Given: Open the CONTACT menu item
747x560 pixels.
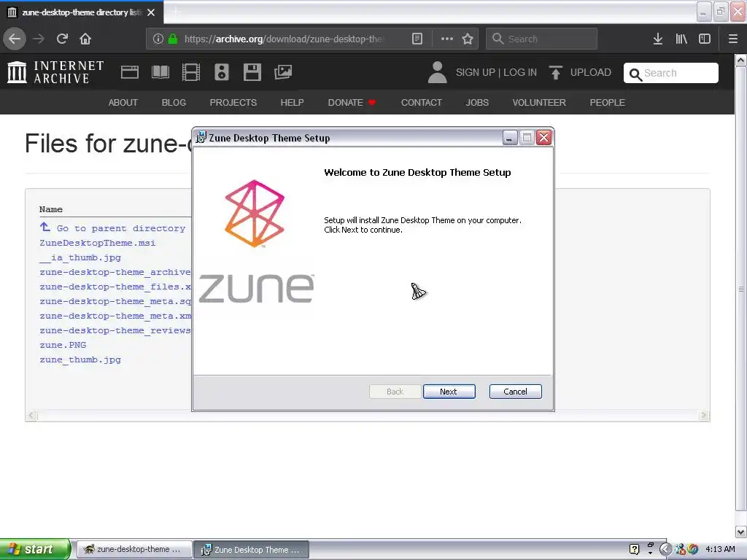Looking at the screenshot, I should [x=422, y=103].
